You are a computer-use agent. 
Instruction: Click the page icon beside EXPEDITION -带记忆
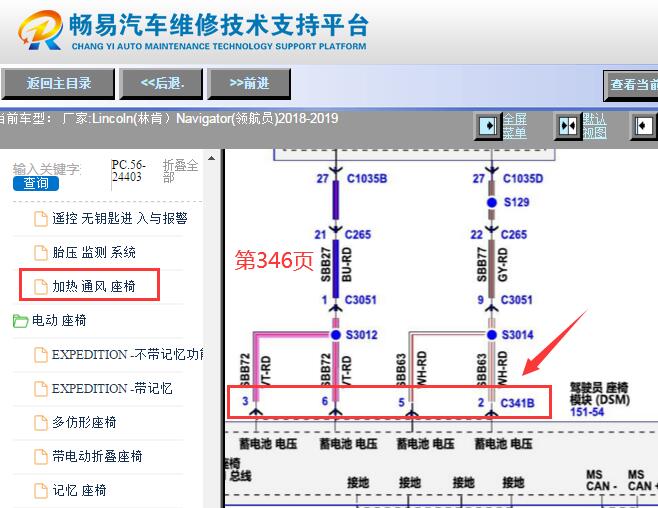[x=41, y=389]
